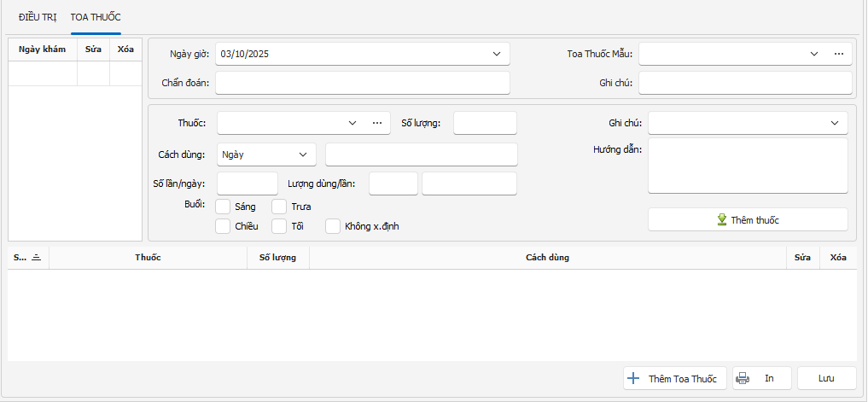The width and height of the screenshot is (868, 402).
Task: Click the Chẩn đoán input field
Action: [362, 83]
